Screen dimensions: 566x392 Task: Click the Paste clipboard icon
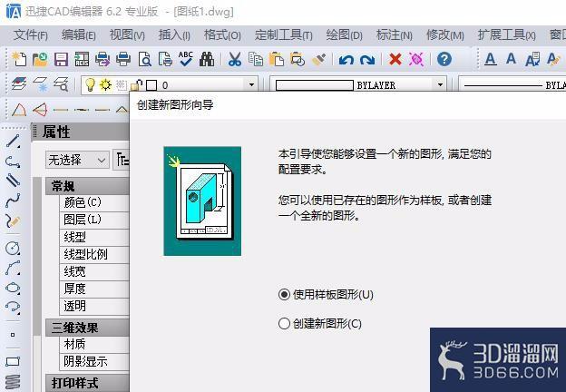(x=277, y=59)
